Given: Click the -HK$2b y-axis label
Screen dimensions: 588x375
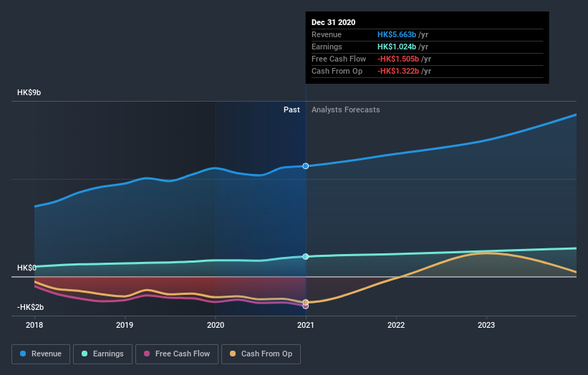Looking at the screenshot, I should [x=30, y=307].
